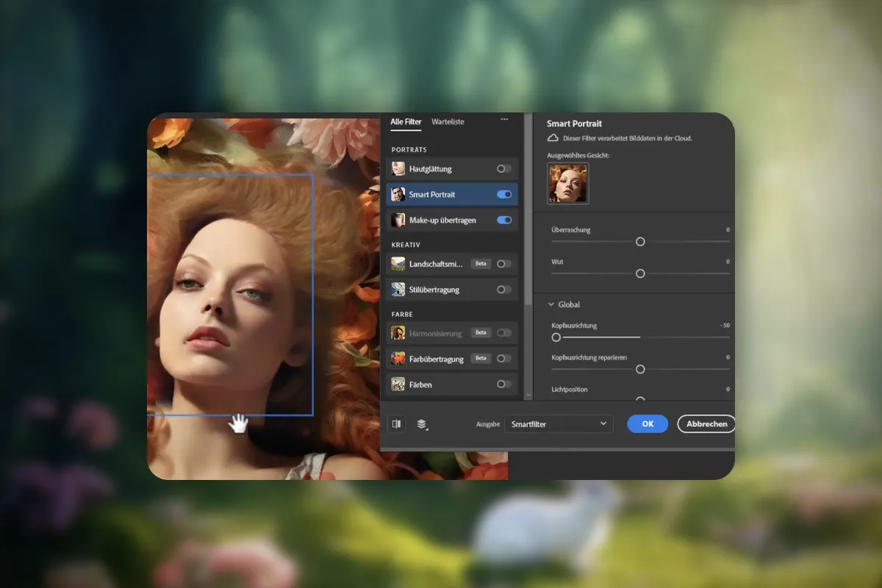Enable the Hautglättung toggle

(x=503, y=169)
